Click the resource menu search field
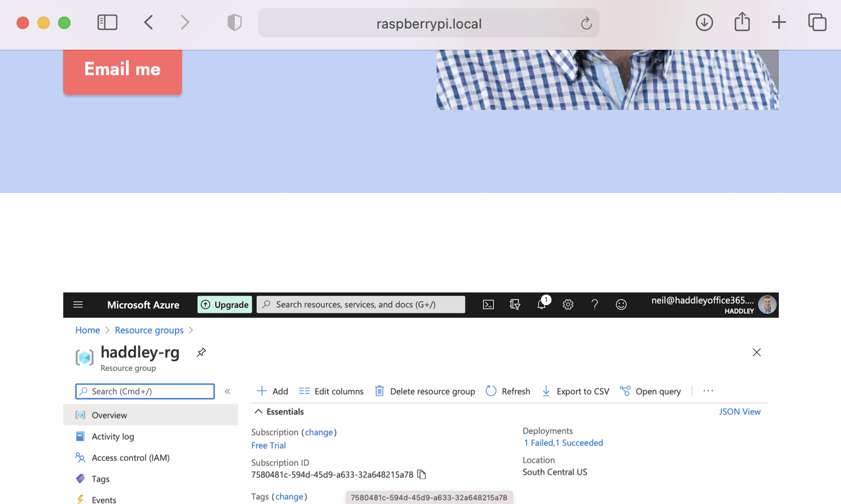 pos(145,391)
